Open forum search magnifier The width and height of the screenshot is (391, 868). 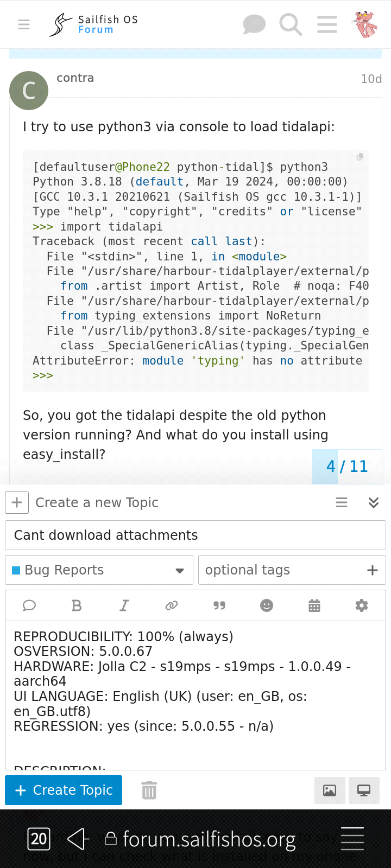coord(291,24)
